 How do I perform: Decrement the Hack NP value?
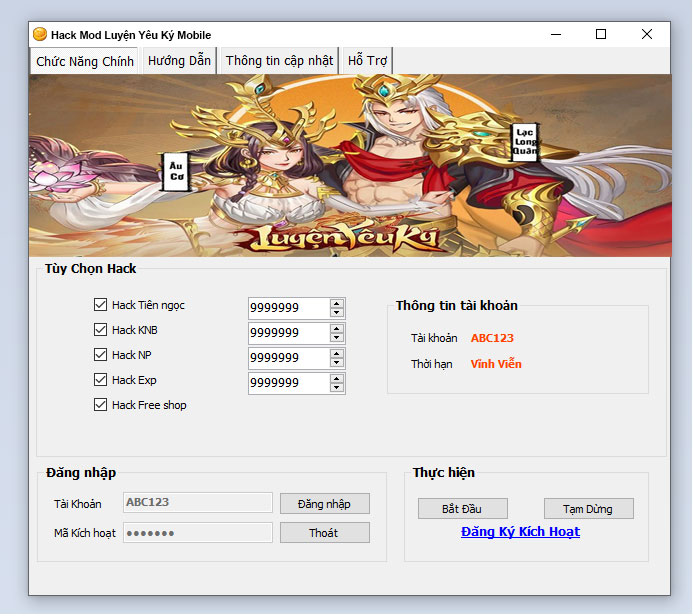tap(337, 362)
